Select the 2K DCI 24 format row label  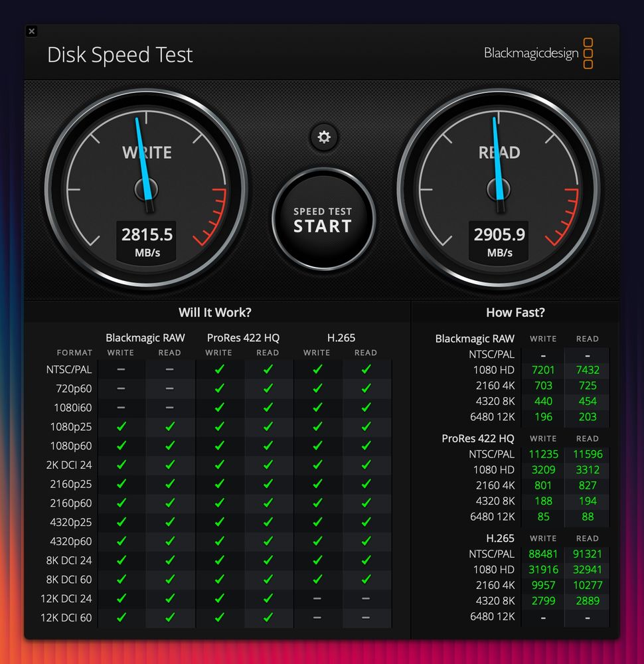point(69,465)
